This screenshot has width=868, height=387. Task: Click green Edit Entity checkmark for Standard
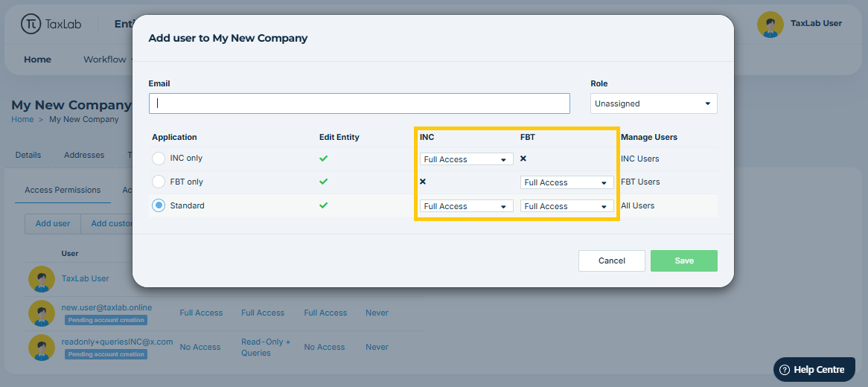click(324, 205)
